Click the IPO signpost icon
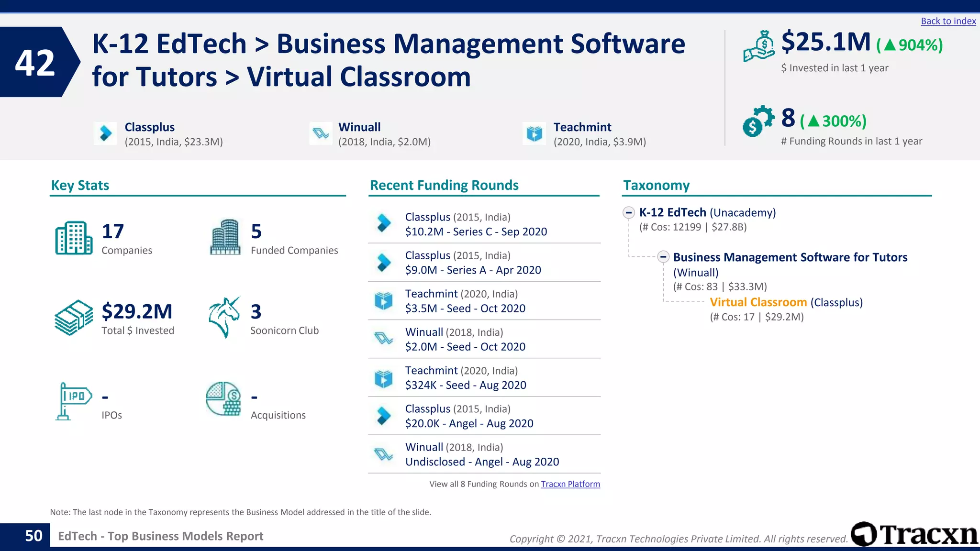 (x=74, y=401)
